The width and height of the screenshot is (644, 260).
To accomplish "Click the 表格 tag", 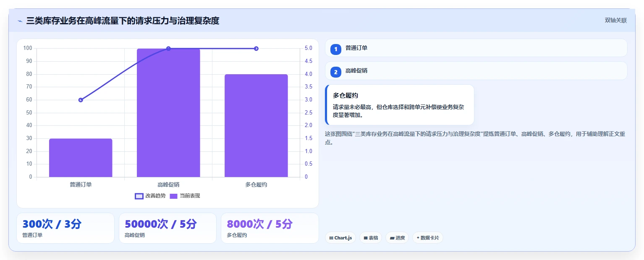I will point(371,238).
